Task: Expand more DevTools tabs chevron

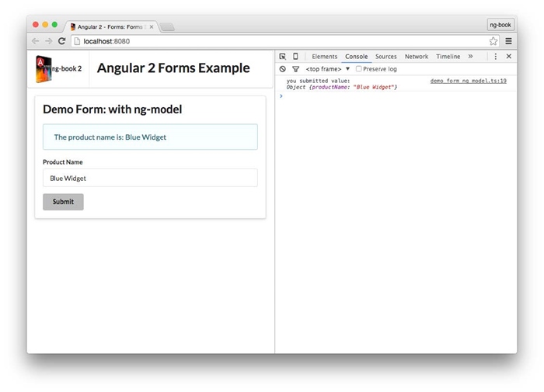Action: 470,57
